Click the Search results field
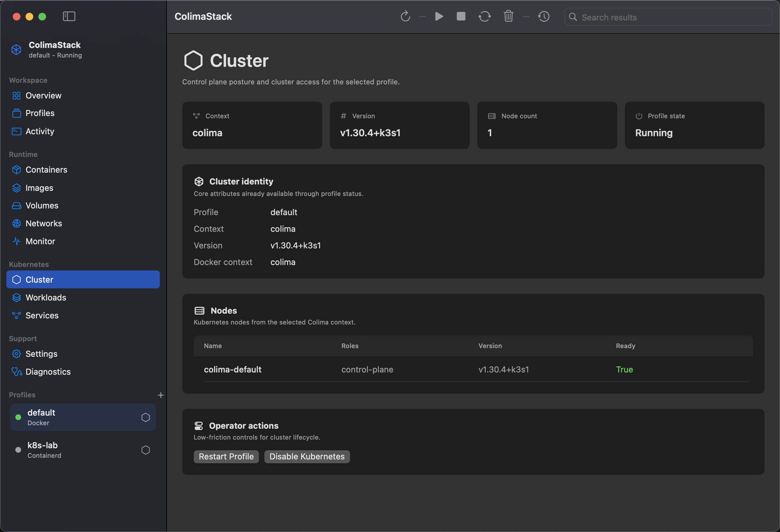The height and width of the screenshot is (532, 780). coord(668,17)
